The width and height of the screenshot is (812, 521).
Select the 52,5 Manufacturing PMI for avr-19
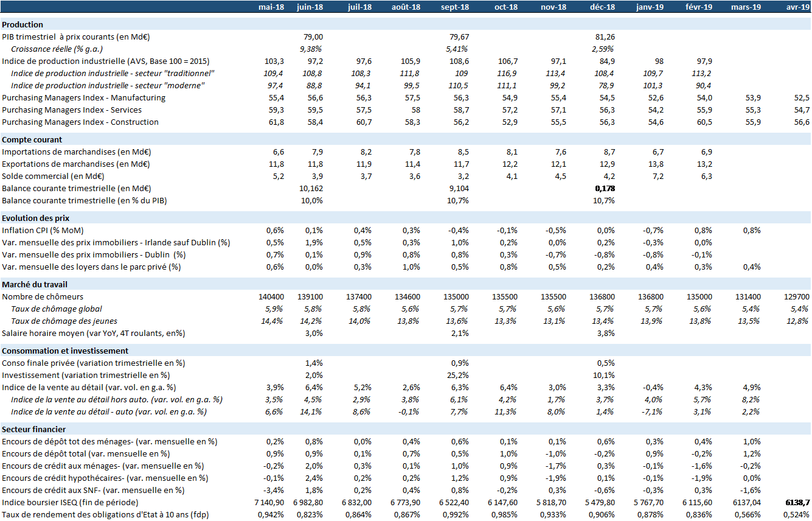point(802,97)
